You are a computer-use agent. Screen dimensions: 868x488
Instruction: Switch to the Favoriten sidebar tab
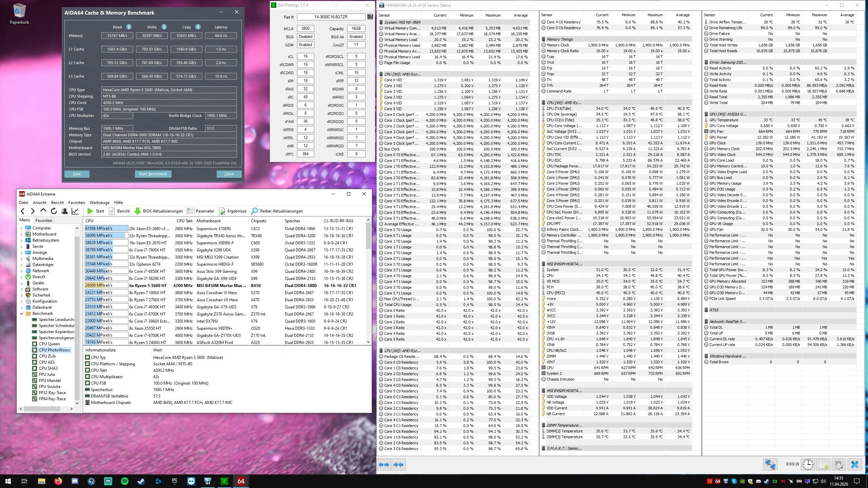[43, 220]
